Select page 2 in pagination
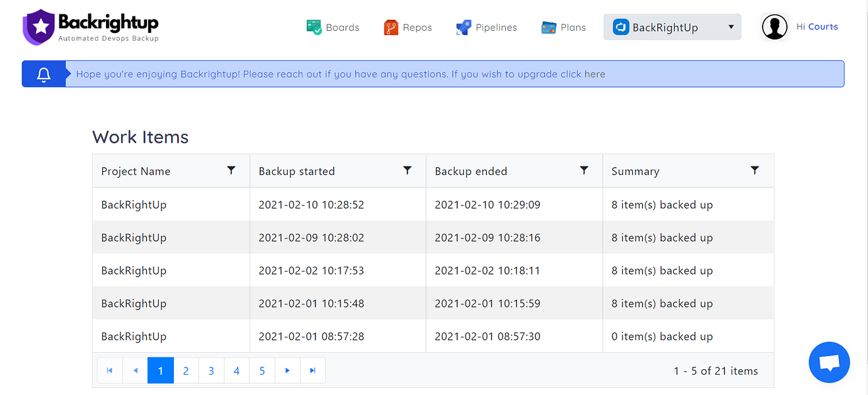868x395 pixels. (x=186, y=371)
